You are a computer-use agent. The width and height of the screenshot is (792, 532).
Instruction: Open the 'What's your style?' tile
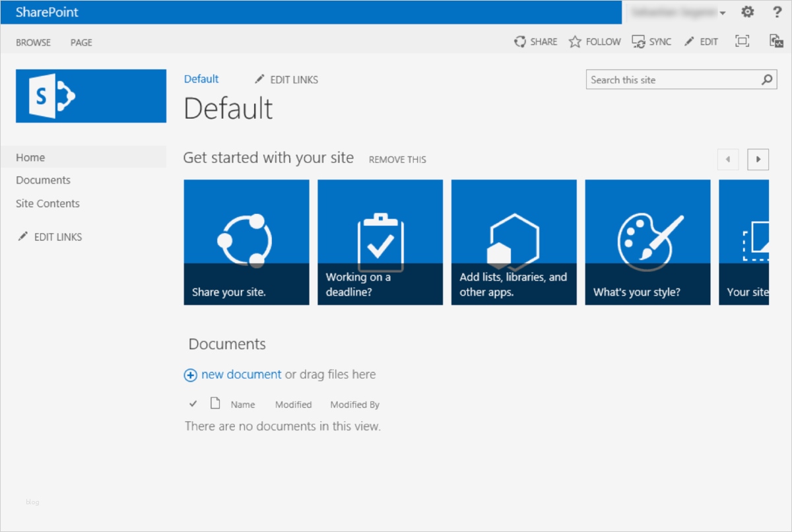point(647,242)
